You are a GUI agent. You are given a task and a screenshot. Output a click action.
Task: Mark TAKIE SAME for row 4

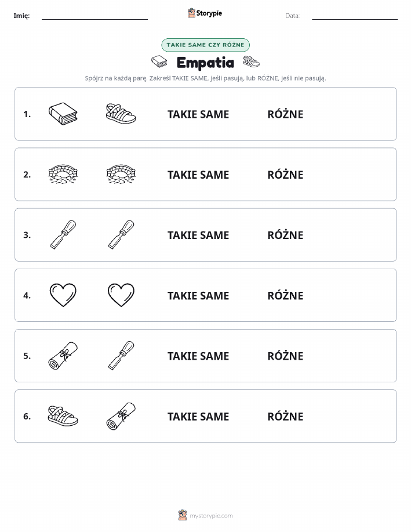(198, 295)
